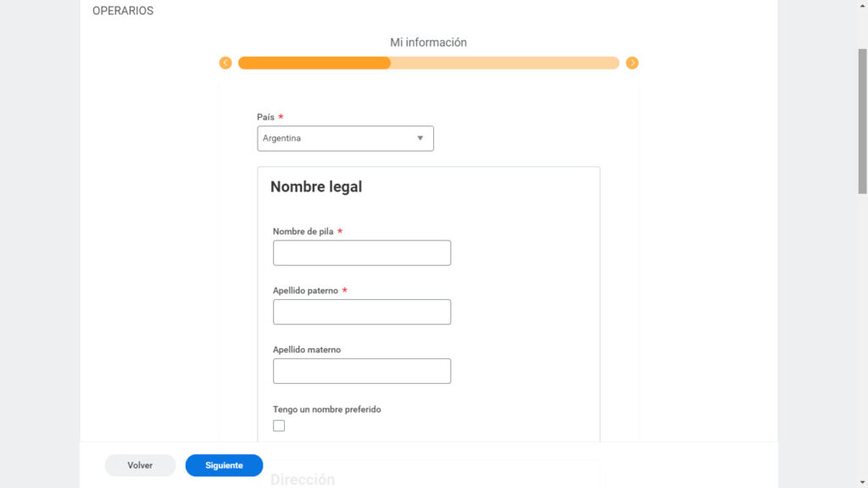The height and width of the screenshot is (488, 868).
Task: Click the País field label
Action: [266, 117]
